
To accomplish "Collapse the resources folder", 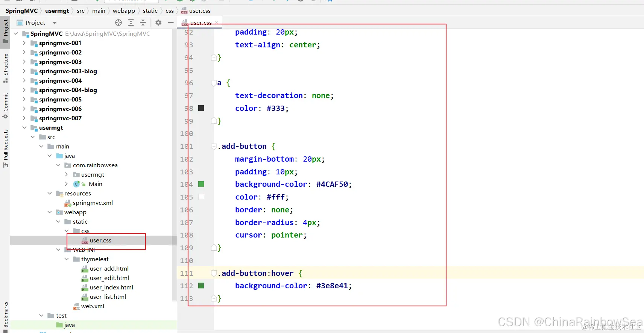I will click(50, 193).
